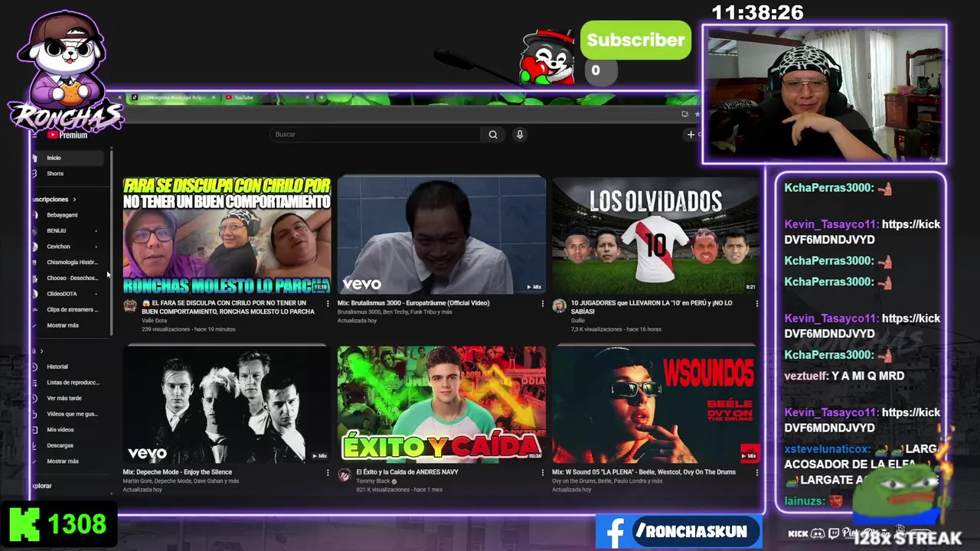This screenshot has width=980, height=551.
Task: Select Inicio in the sidebar
Action: [x=67, y=158]
